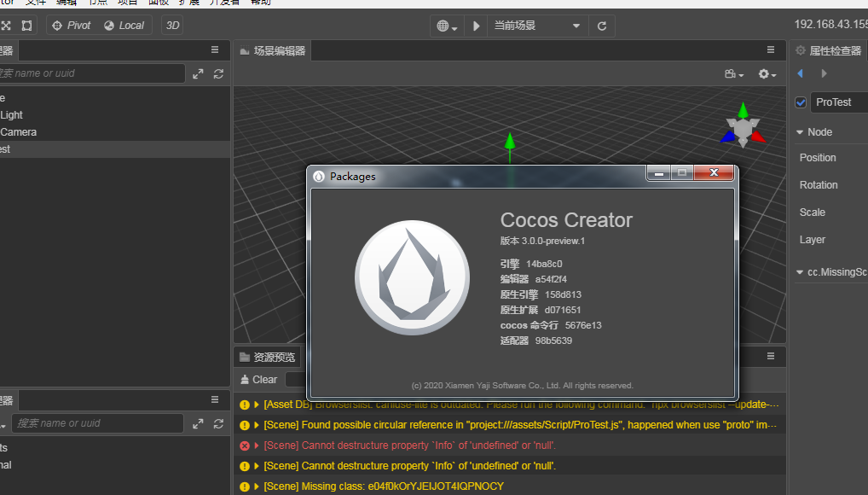
Task: Open the hierarchy panel hamburger menu
Action: (x=215, y=49)
